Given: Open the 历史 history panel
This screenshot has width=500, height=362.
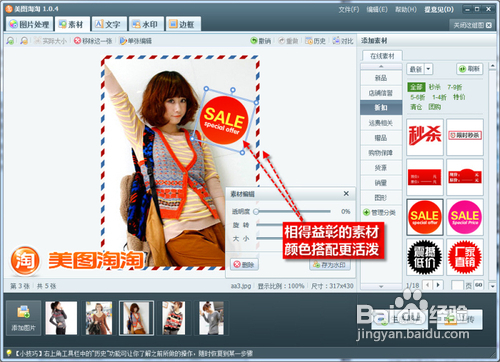Looking at the screenshot, I should pyautogui.click(x=315, y=41).
